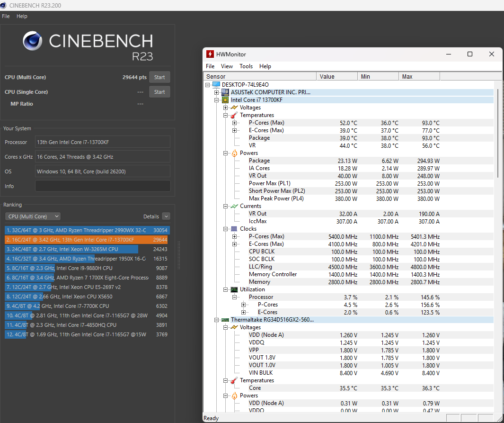Click the Processor field showing i7-13700KF

103,142
